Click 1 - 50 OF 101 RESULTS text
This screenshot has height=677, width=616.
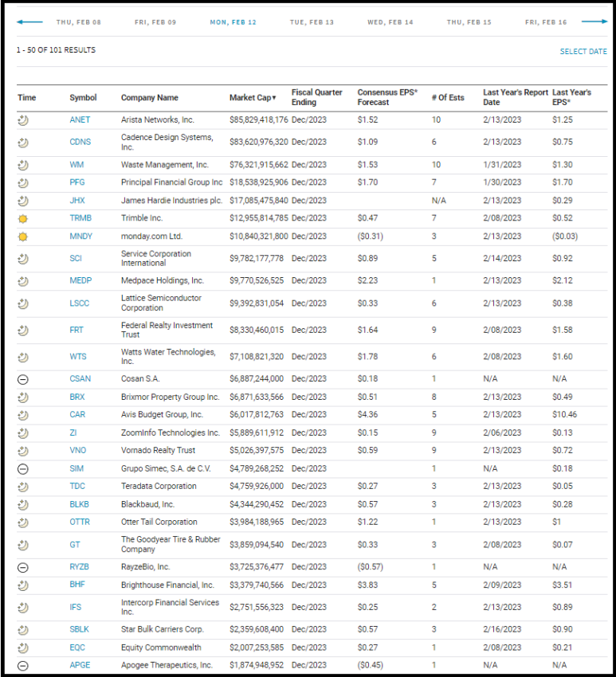[x=56, y=50]
